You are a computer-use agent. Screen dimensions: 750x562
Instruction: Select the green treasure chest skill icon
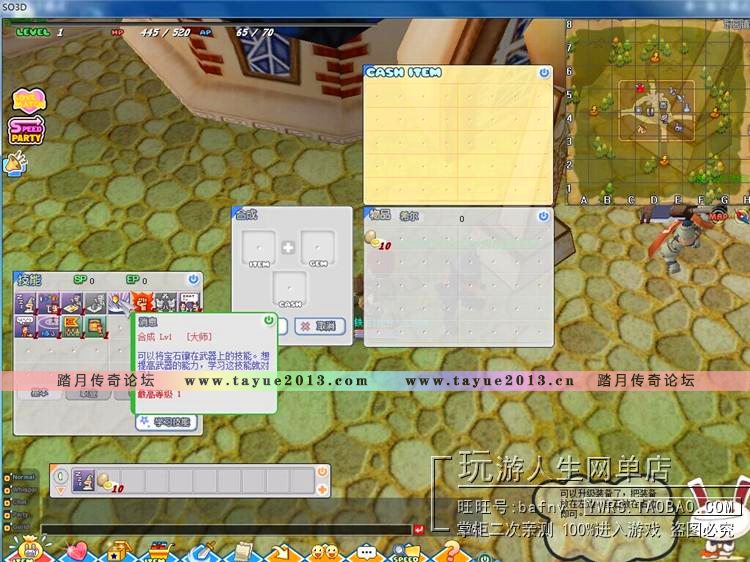(x=95, y=327)
